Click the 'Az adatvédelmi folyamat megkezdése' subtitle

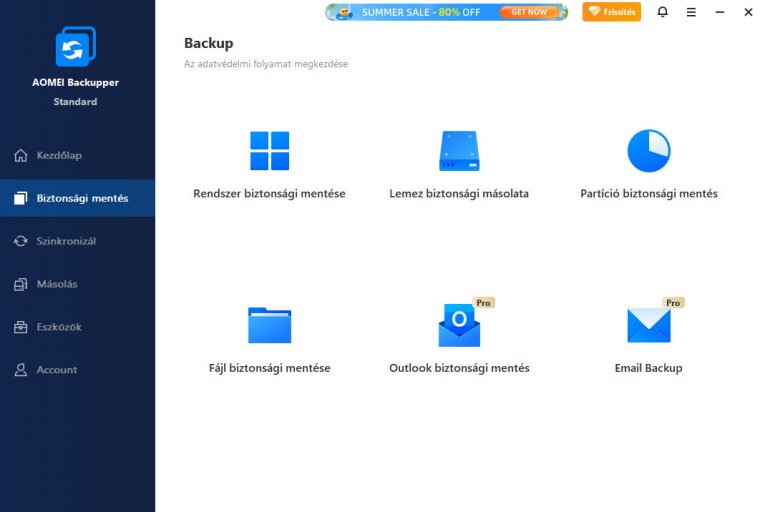pyautogui.click(x=266, y=64)
